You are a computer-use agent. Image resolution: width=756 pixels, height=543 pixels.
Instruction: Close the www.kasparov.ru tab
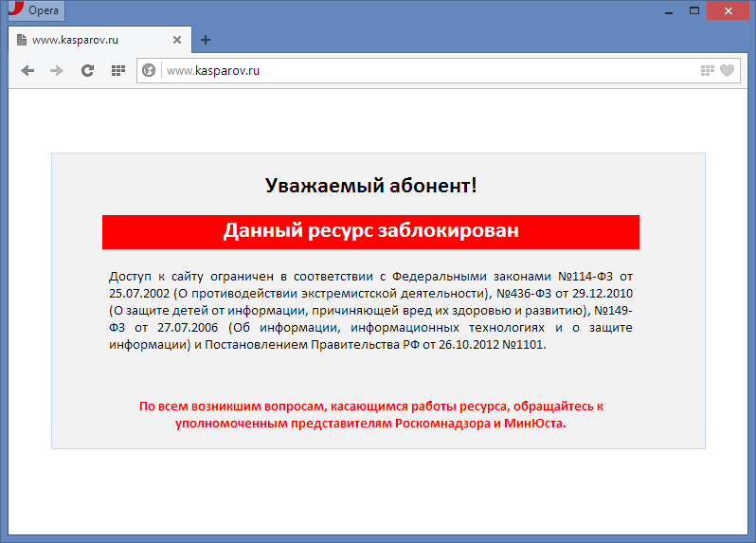coord(177,40)
